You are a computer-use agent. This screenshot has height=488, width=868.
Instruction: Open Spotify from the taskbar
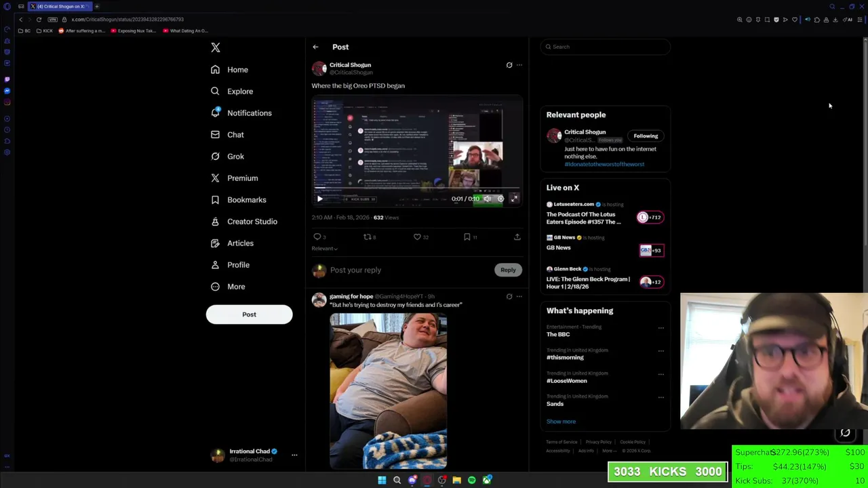click(x=472, y=480)
